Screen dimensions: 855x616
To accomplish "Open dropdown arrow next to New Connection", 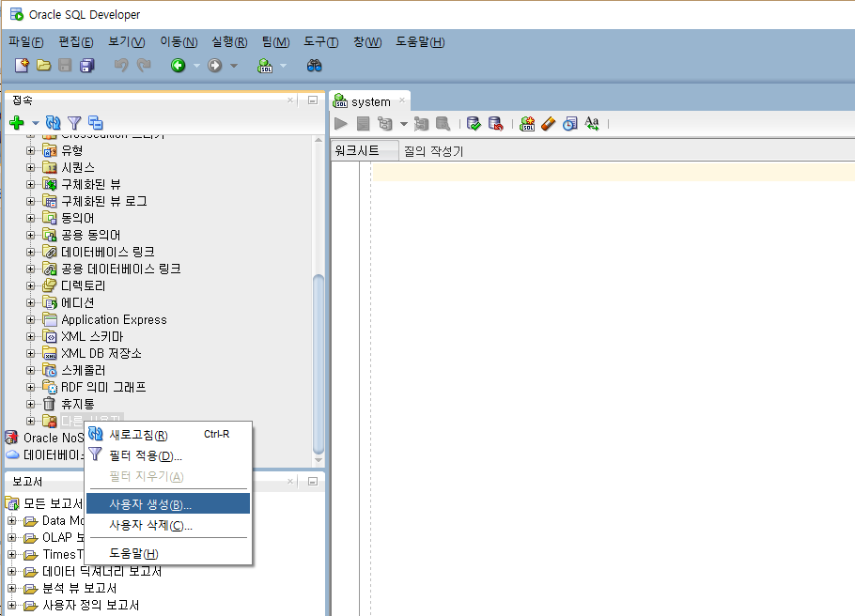I will 36,123.
